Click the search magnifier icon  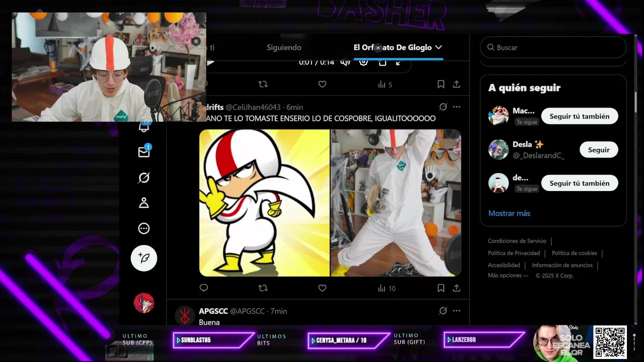(491, 47)
